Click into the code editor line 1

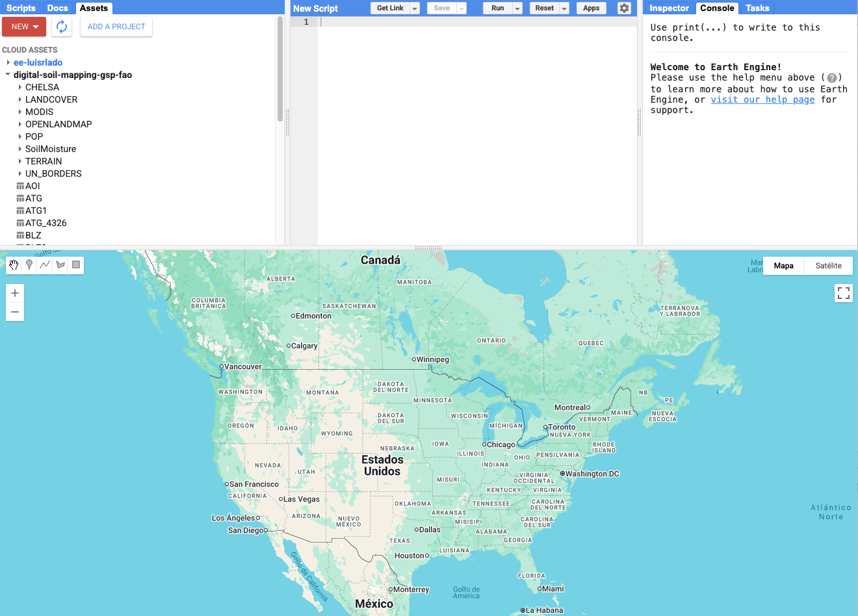(477, 22)
